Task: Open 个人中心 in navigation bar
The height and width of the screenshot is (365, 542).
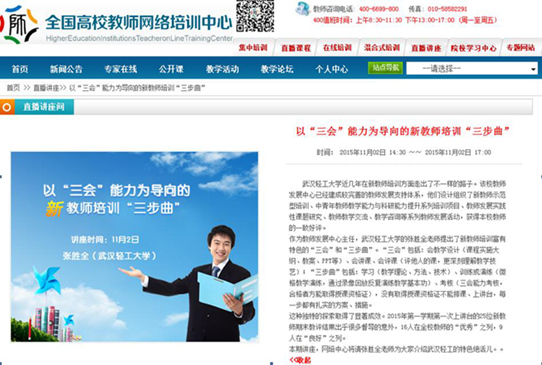Action: [331, 69]
